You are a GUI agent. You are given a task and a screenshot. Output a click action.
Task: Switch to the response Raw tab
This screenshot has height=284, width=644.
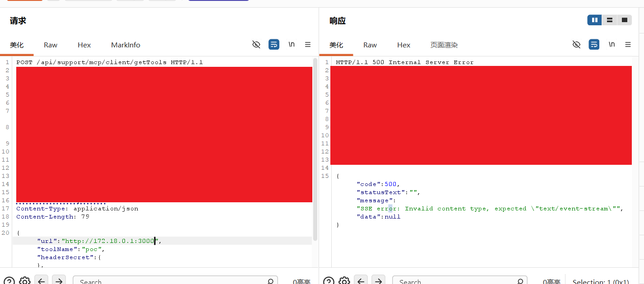click(x=370, y=45)
